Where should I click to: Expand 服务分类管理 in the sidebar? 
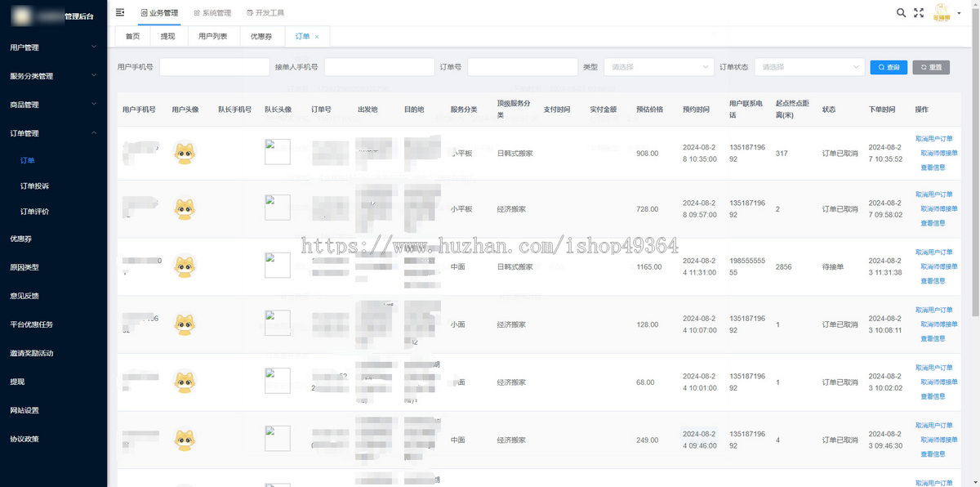pos(53,76)
